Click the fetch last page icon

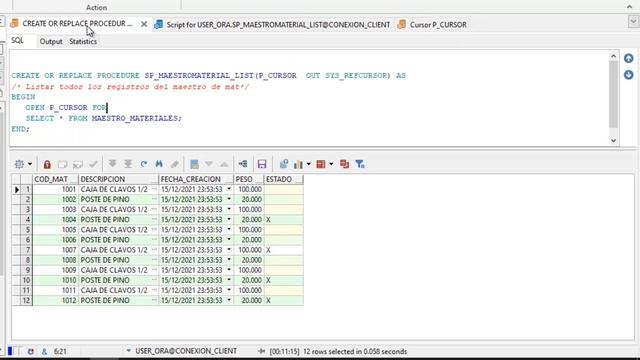coord(128,164)
